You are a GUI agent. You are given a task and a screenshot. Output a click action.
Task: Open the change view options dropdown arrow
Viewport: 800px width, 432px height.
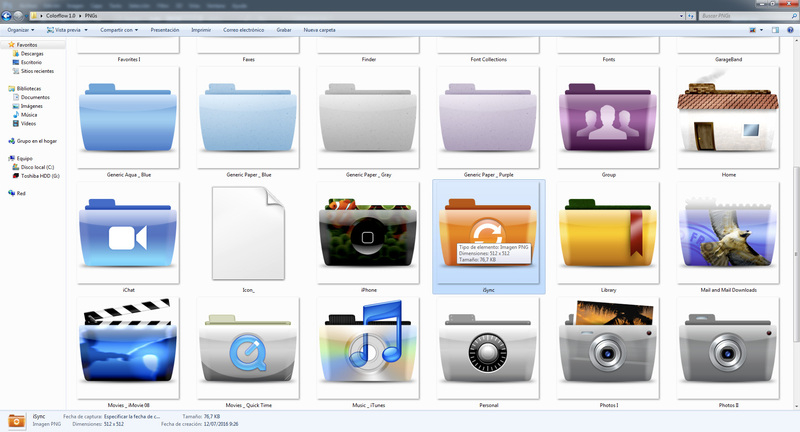click(762, 30)
